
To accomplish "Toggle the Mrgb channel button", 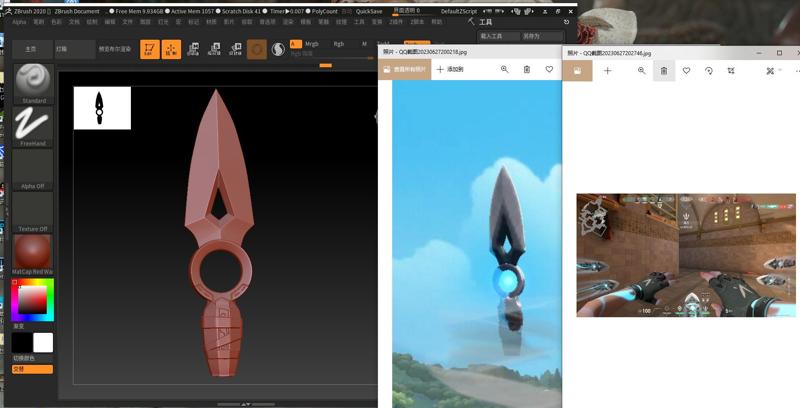I will (312, 44).
